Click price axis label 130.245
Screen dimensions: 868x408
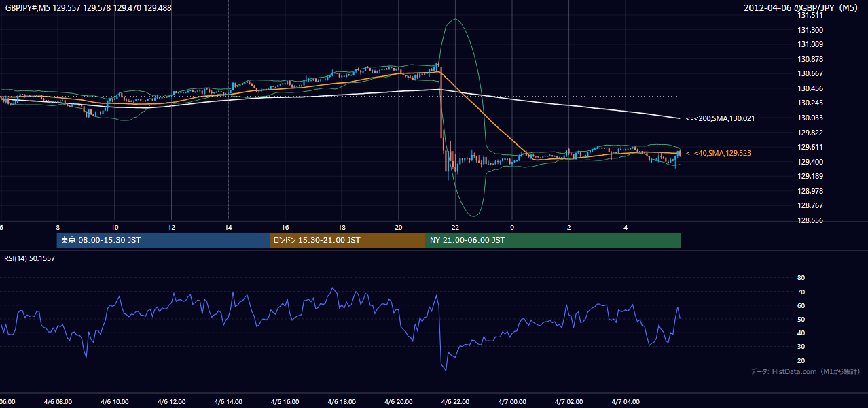810,103
